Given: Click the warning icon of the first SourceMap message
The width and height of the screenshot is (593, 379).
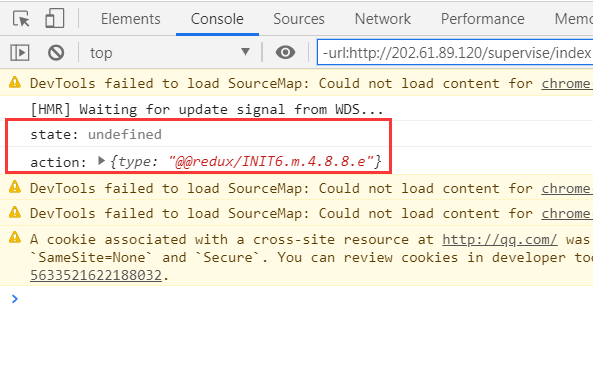Looking at the screenshot, I should [15, 82].
